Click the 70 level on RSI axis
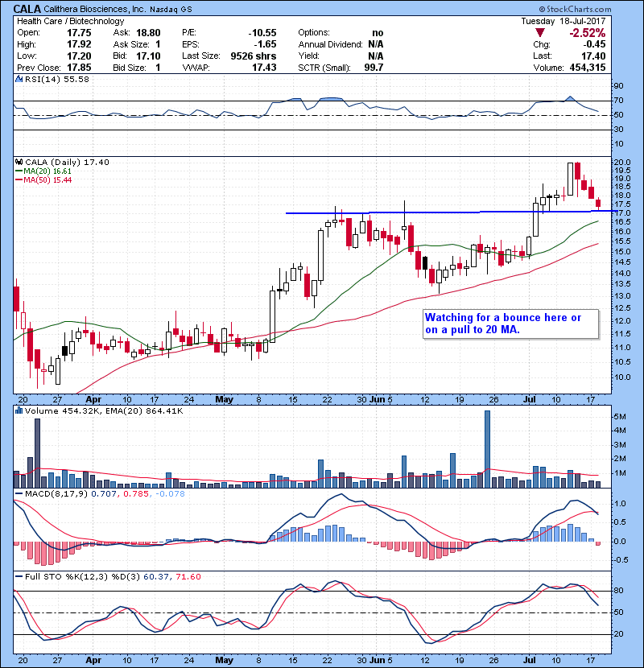The height and width of the screenshot is (668, 644). [x=619, y=101]
